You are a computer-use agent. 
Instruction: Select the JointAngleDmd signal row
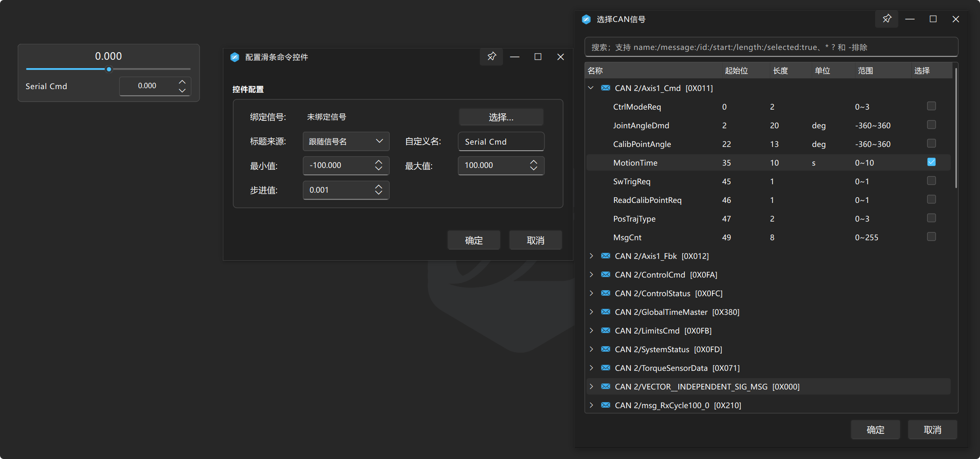click(768, 125)
